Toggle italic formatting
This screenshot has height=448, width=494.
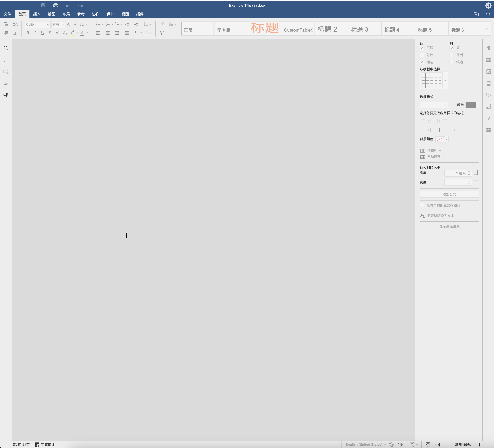35,33
